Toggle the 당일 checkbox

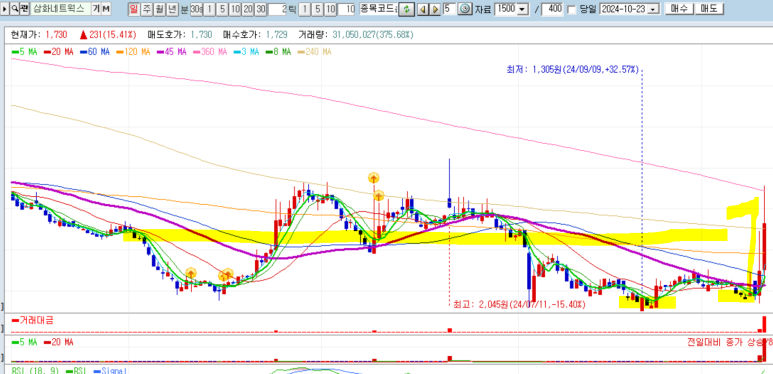point(572,9)
